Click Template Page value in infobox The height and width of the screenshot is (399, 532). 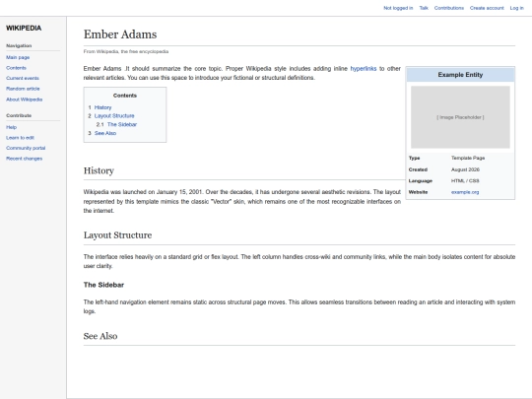click(468, 158)
